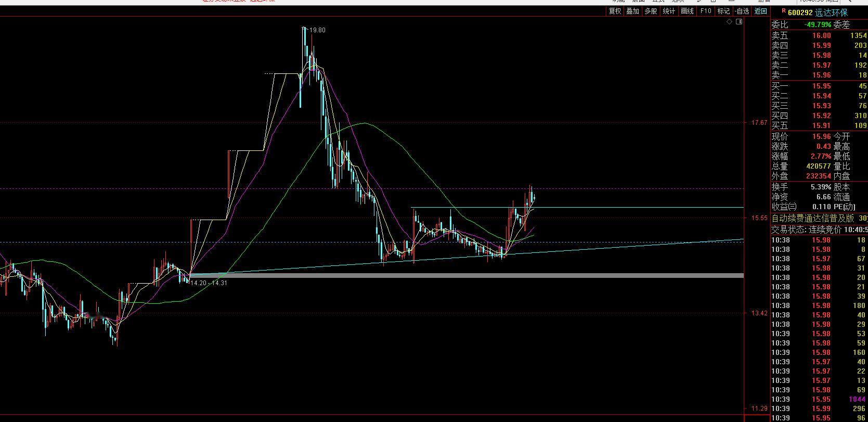Click the 15.55 price axis label
The width and height of the screenshot is (868, 422).
759,218
